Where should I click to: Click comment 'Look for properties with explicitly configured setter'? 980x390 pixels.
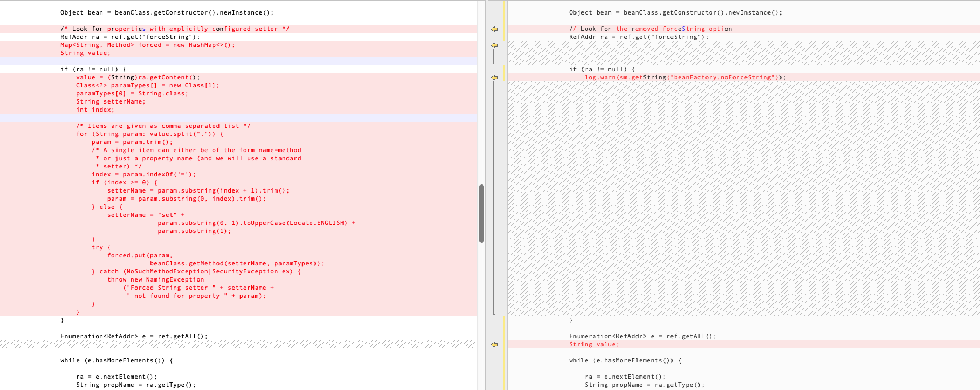[x=175, y=29]
